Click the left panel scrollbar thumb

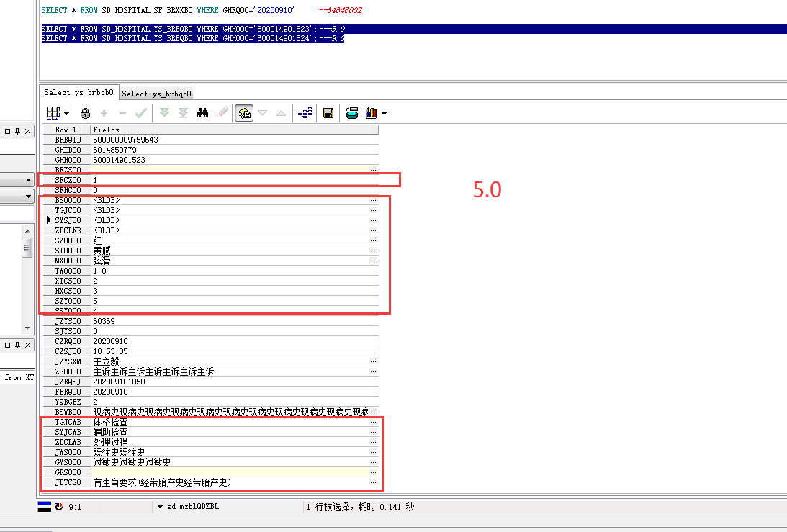[x=27, y=248]
